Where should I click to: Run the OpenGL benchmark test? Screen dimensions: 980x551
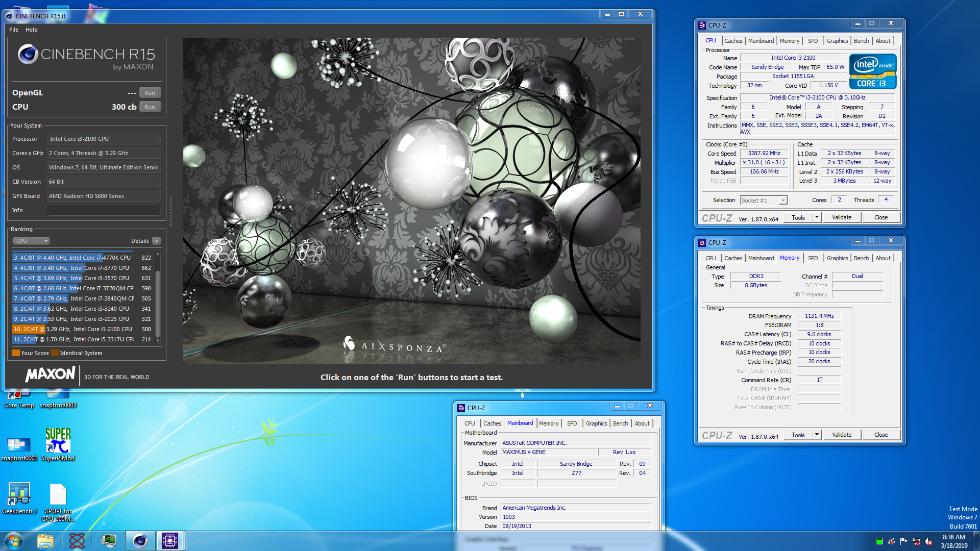click(150, 93)
